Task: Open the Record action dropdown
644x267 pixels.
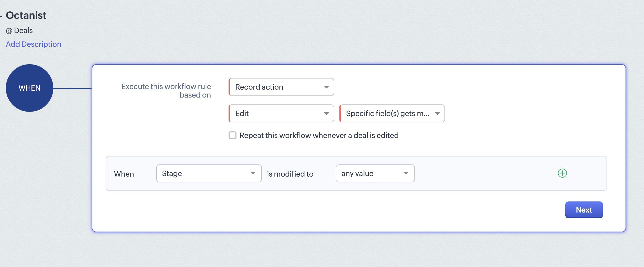Action: tap(281, 87)
